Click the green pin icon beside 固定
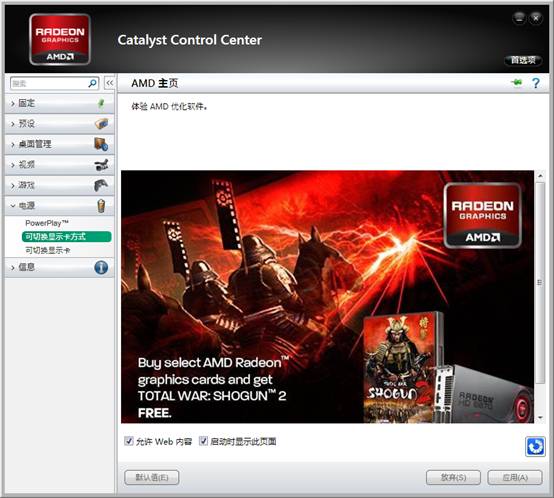 click(101, 103)
